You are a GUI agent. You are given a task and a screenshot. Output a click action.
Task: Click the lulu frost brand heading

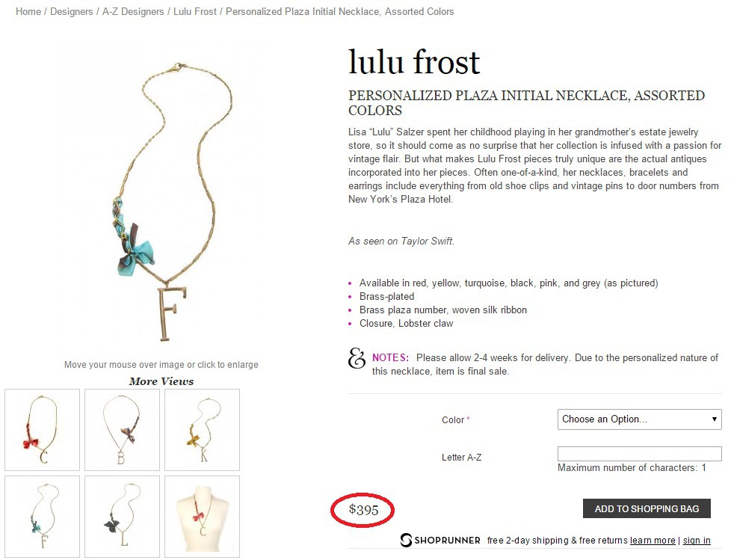click(414, 61)
